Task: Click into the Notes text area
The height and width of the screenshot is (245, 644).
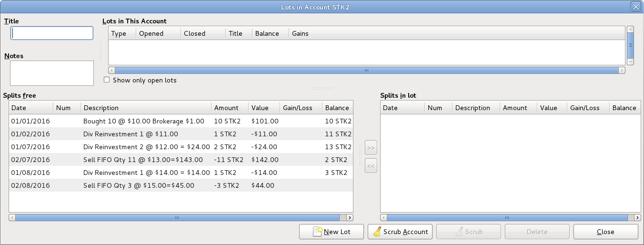Action: [x=52, y=73]
